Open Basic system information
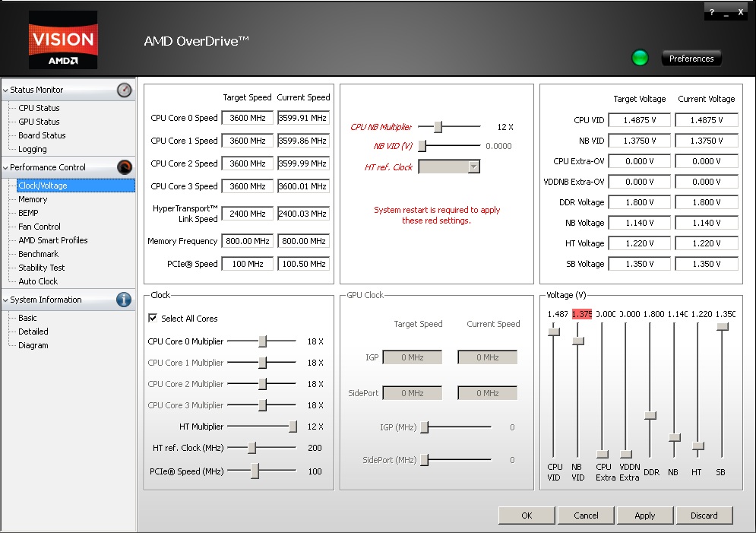756x533 pixels. pyautogui.click(x=27, y=318)
